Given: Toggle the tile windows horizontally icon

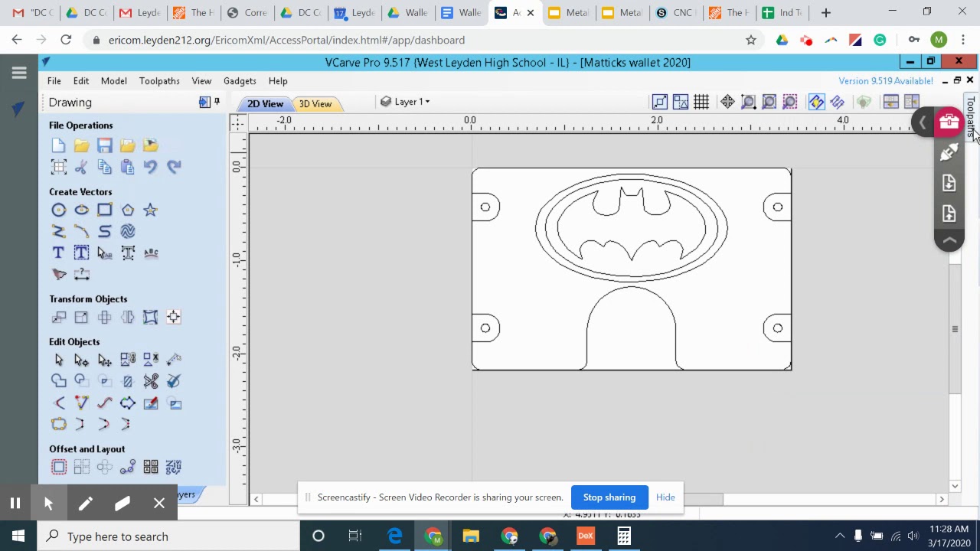Looking at the screenshot, I should 890,102.
